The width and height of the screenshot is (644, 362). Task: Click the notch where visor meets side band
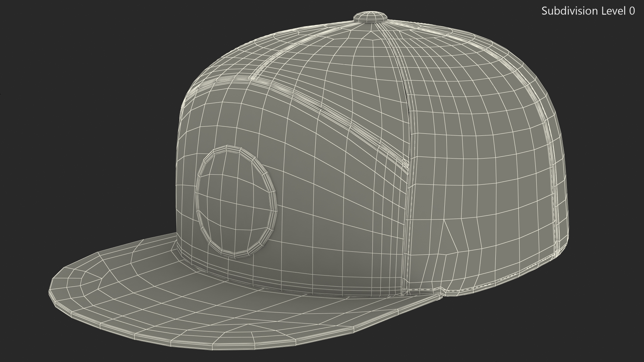tap(443, 293)
